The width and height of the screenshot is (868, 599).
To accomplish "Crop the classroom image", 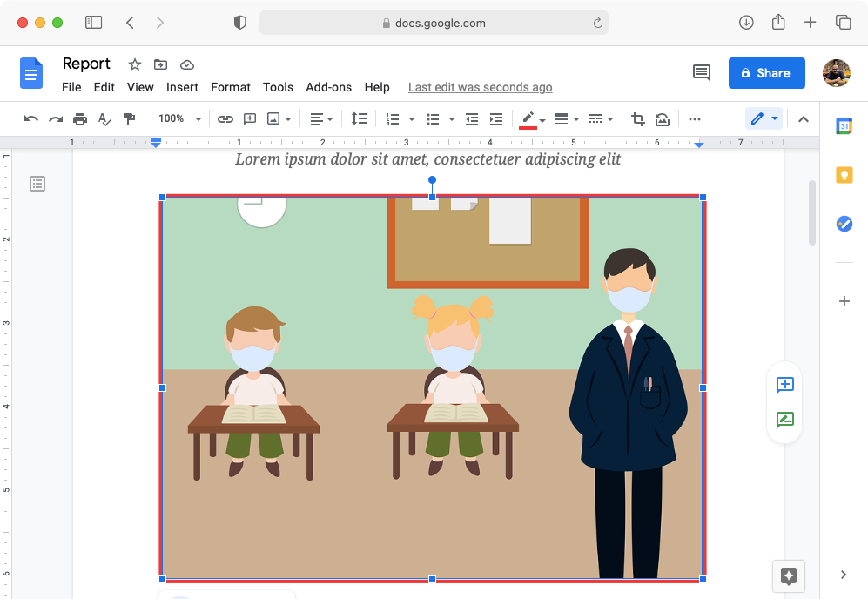I will (637, 118).
